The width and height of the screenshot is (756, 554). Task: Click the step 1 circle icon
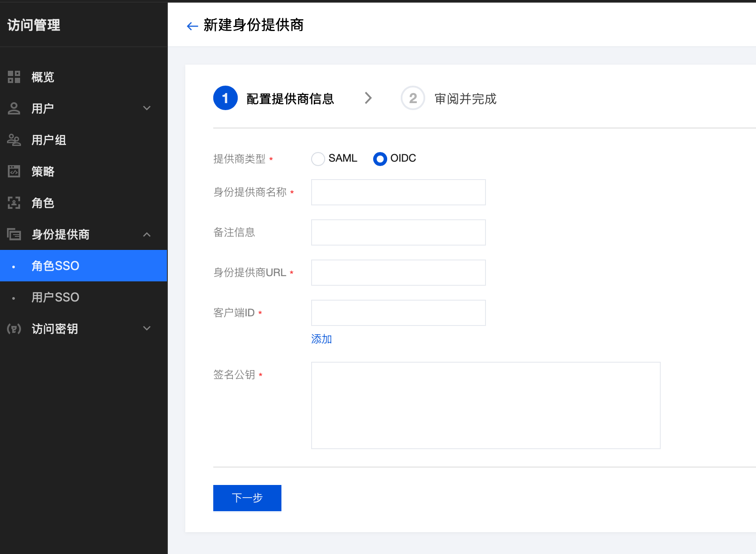coord(225,98)
